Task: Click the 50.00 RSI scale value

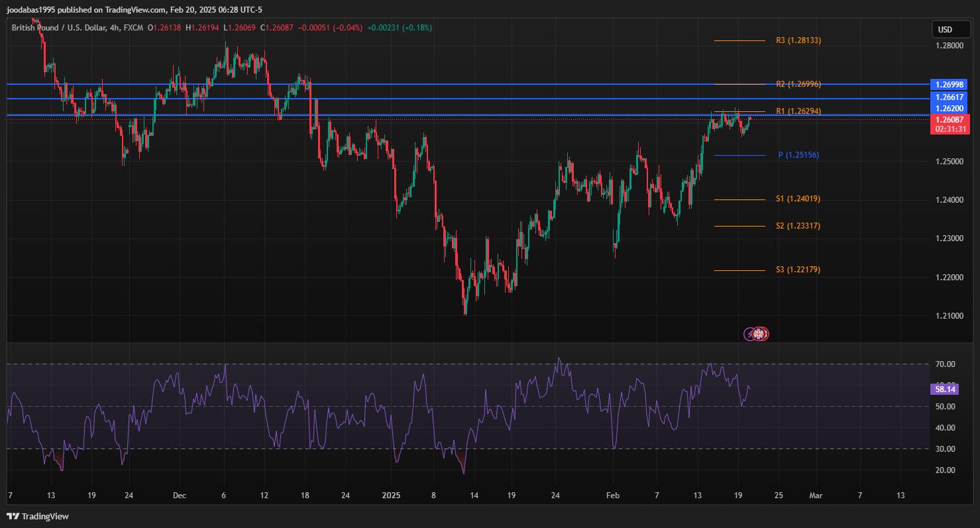Action: click(x=945, y=407)
